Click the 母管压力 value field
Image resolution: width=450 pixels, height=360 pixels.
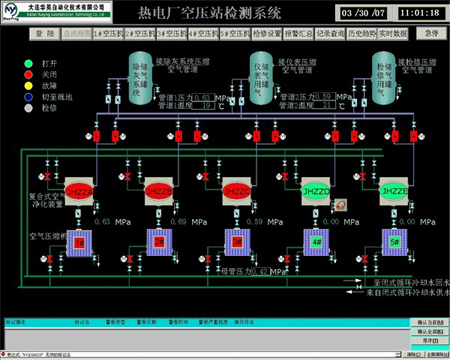[260, 272]
